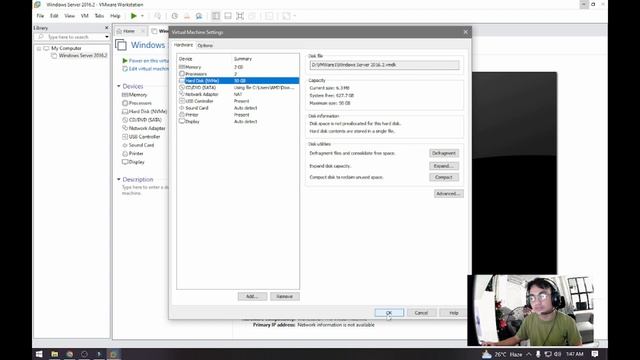Select Network Adapter row in settings list

point(238,94)
